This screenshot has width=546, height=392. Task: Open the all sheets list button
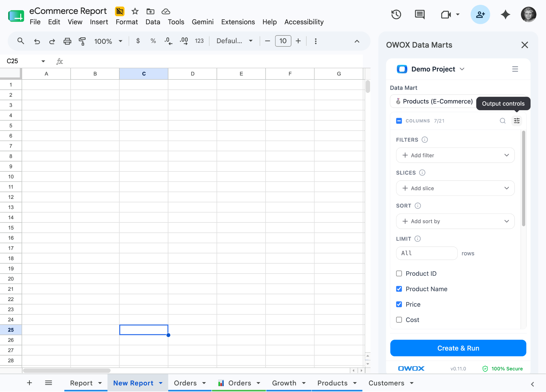pos(48,383)
